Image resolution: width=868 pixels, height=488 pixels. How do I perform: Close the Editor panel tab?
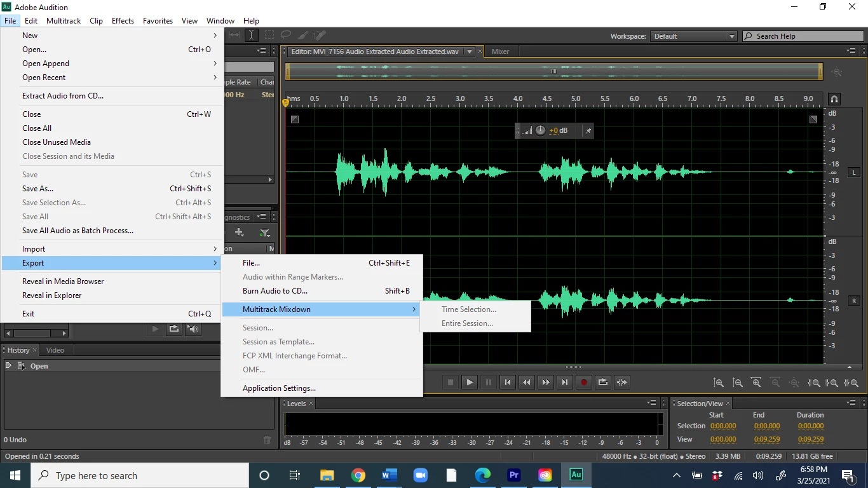[x=480, y=51]
